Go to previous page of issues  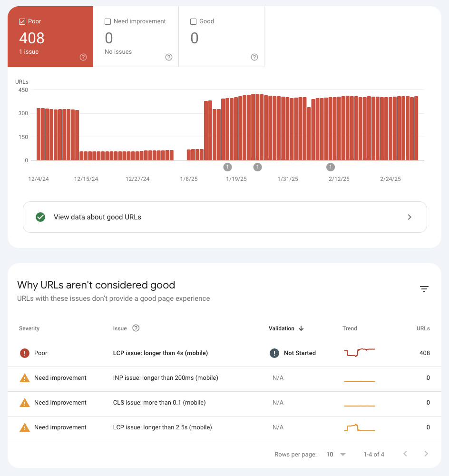click(405, 454)
